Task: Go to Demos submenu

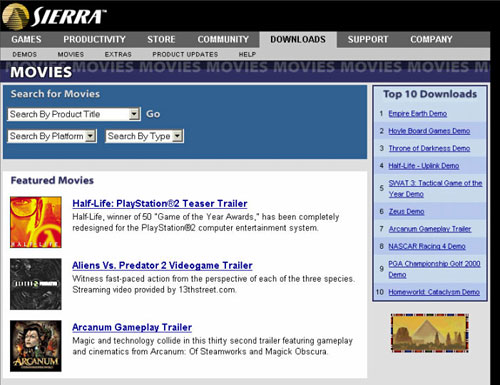Action: click(x=25, y=54)
